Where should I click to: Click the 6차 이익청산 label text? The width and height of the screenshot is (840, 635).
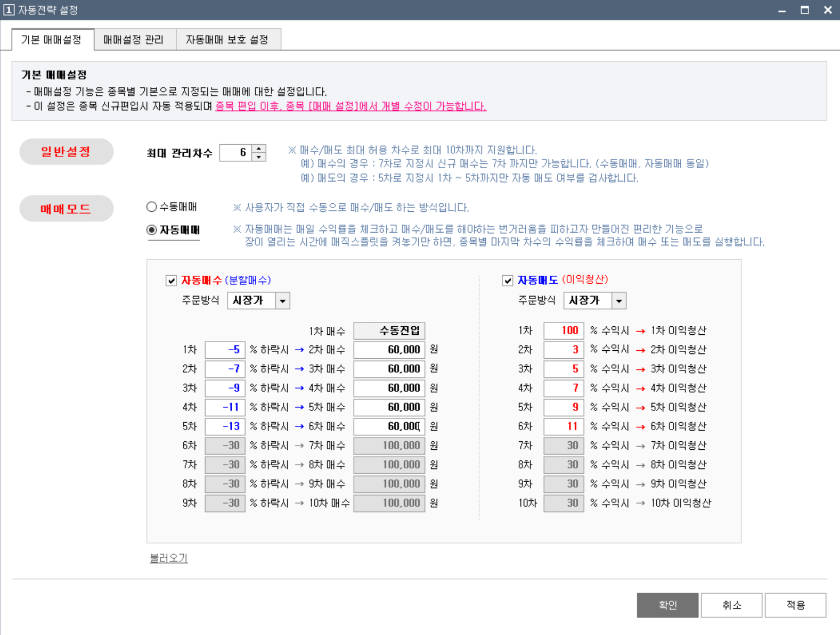tap(679, 426)
